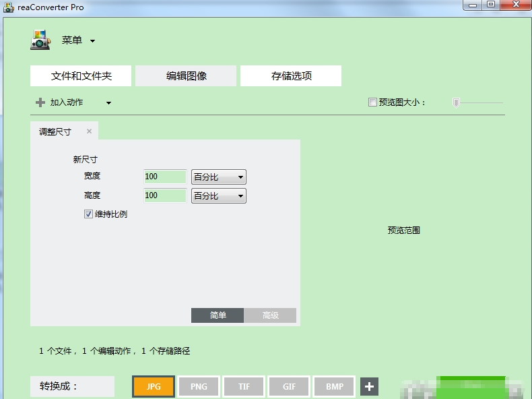
Task: Pick the TIF output format
Action: [x=244, y=386]
